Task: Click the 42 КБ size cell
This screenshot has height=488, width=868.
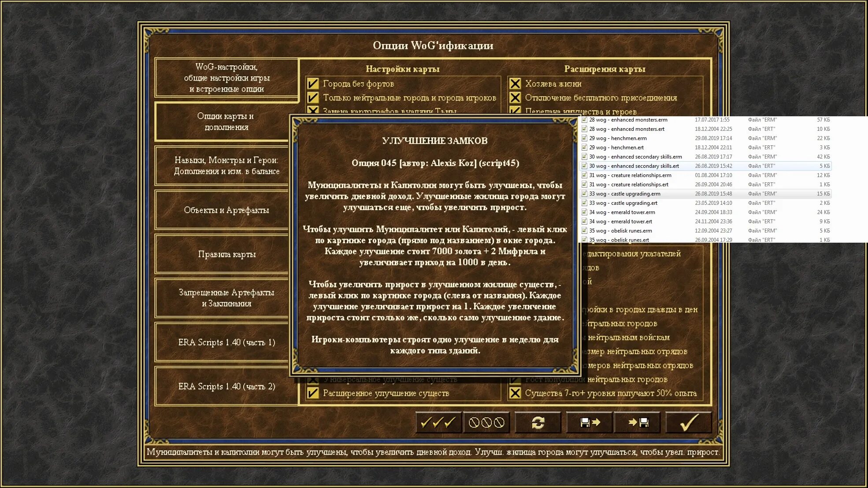Action: coord(823,157)
